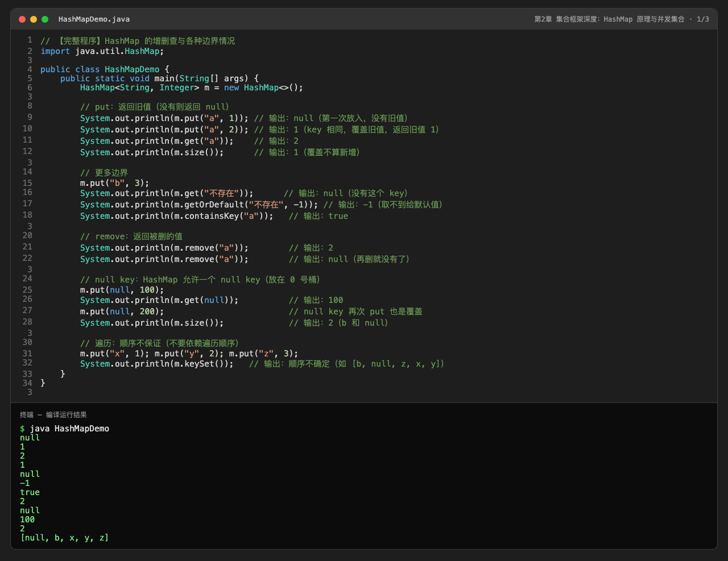Click the println line with m.put("a", 2)
The width and height of the screenshot is (728, 561).
(259, 130)
